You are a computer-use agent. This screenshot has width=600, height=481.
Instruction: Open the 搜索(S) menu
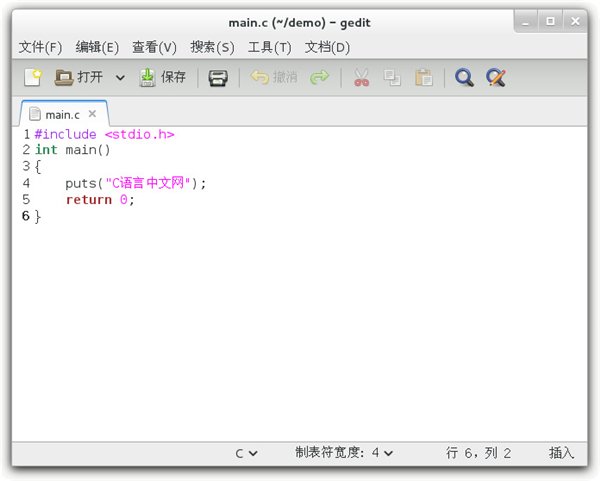click(212, 47)
